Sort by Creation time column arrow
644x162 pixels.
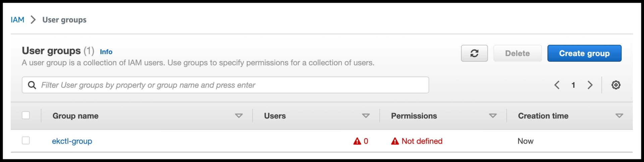pos(619,116)
